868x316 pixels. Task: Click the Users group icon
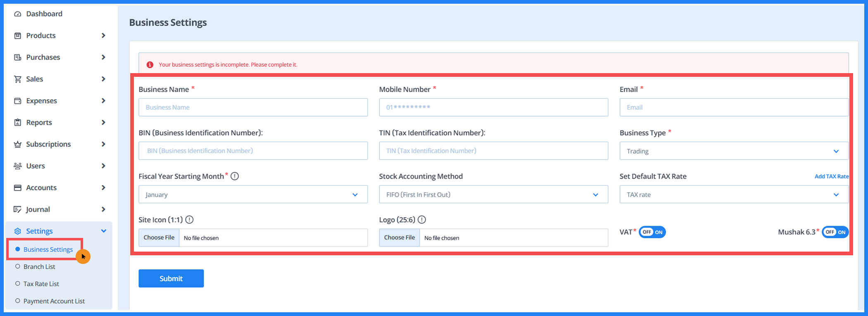click(17, 166)
